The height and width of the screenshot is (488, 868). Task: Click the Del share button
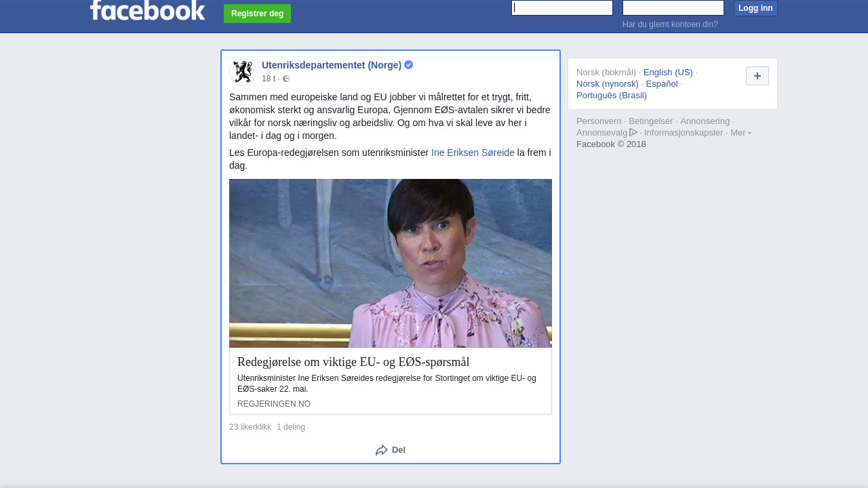point(391,450)
